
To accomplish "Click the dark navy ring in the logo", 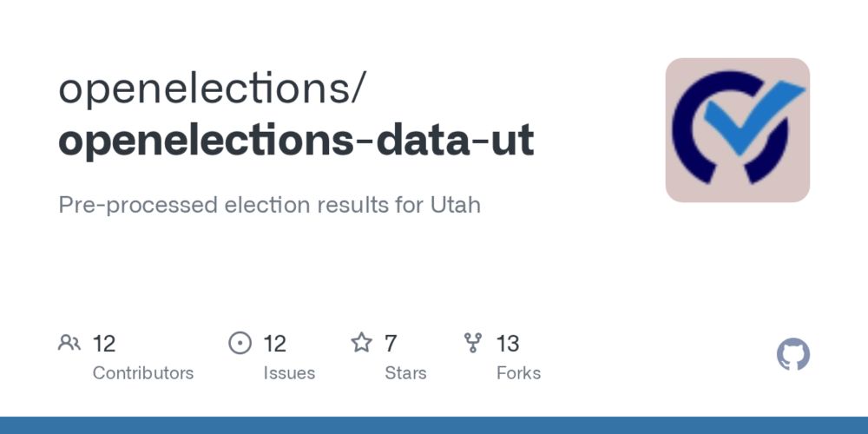I will tap(730, 128).
